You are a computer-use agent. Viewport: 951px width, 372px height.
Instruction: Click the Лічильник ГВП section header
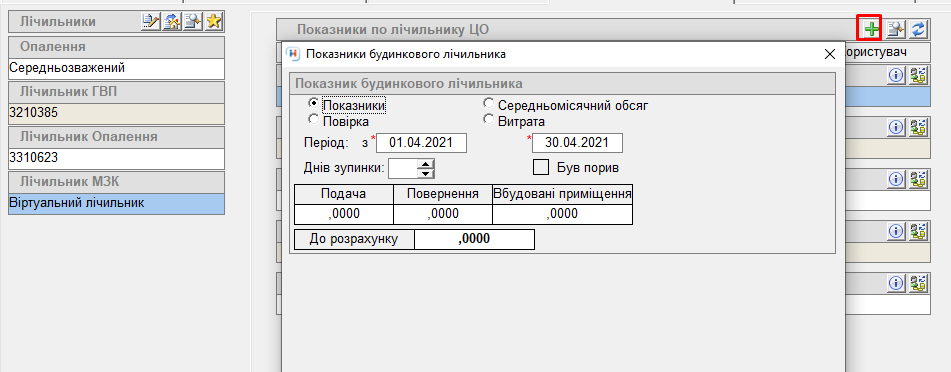(116, 92)
